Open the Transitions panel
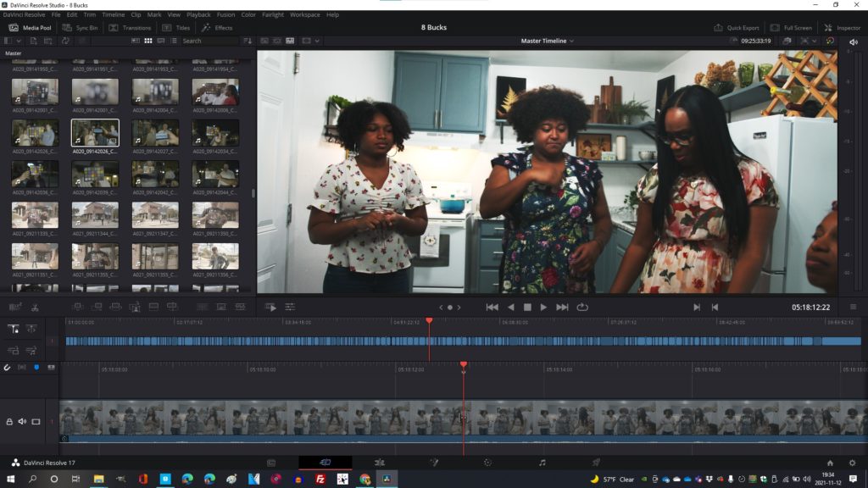868x488 pixels. [130, 27]
